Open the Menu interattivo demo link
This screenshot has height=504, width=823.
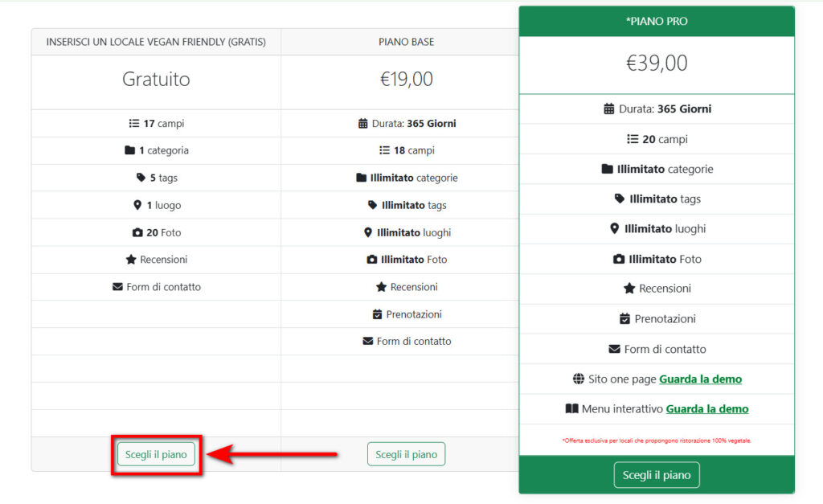coord(706,408)
